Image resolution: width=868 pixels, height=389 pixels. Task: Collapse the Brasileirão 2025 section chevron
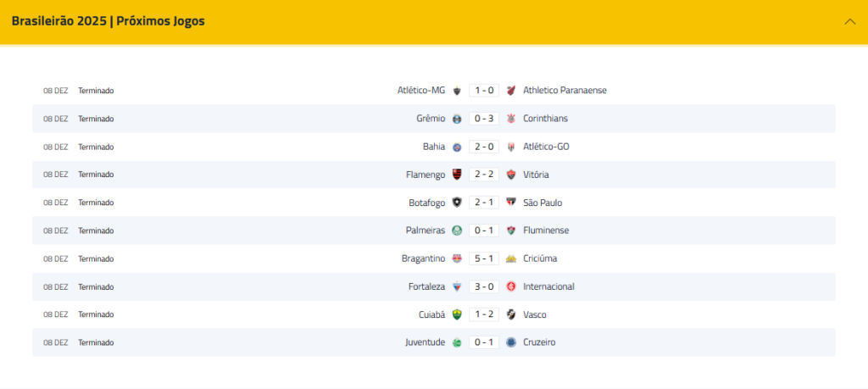[x=849, y=22]
